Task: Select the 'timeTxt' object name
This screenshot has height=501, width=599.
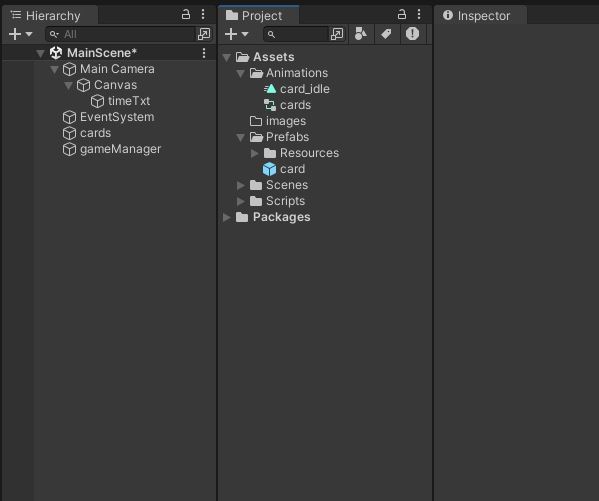Action: 129,101
